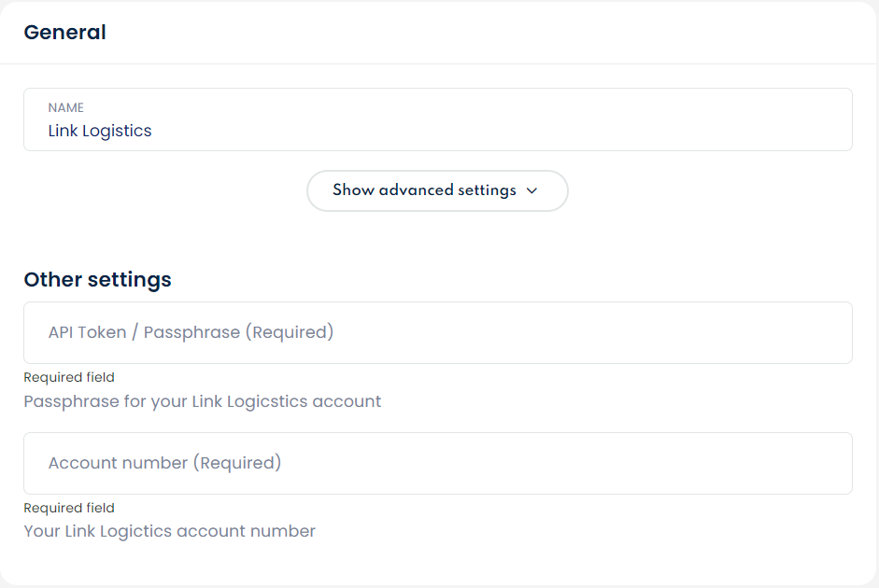
Task: Click the Passphrase for your account helper text
Action: click(x=202, y=401)
